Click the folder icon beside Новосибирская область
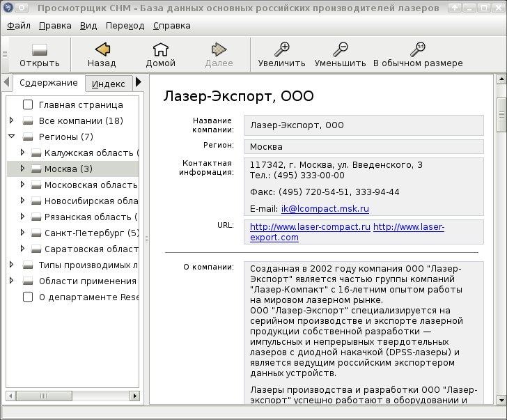The height and width of the screenshot is (420, 507). click(36, 201)
